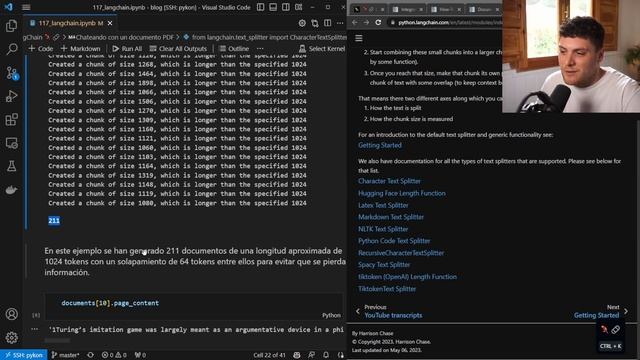This screenshot has width=640, height=360.
Task: Synchronize changes icon in status bar
Action: point(90,355)
